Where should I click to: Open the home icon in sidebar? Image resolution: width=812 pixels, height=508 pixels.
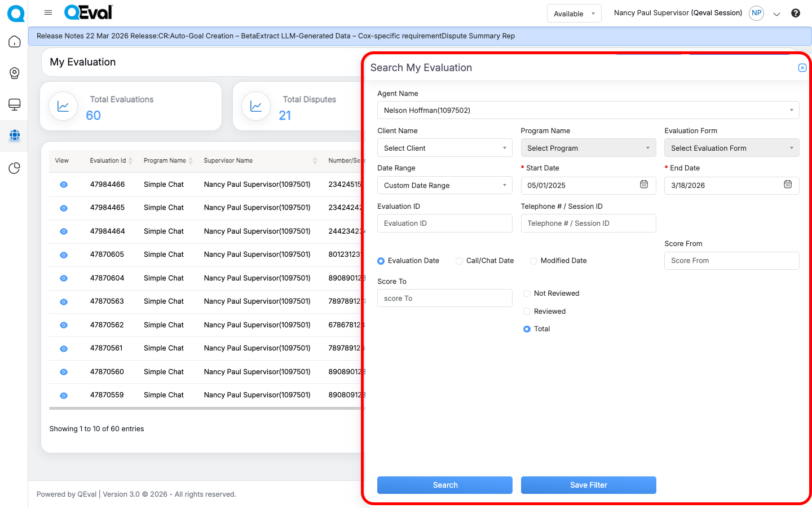point(15,42)
